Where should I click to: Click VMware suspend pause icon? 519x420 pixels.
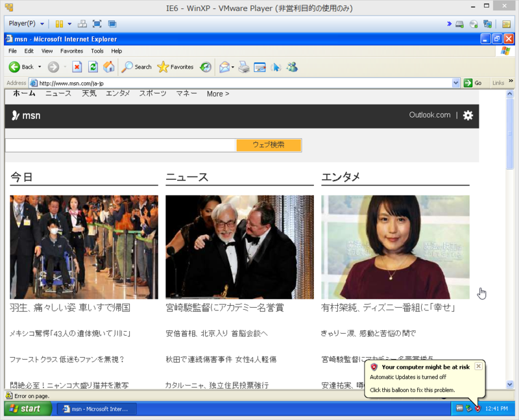tap(59, 24)
